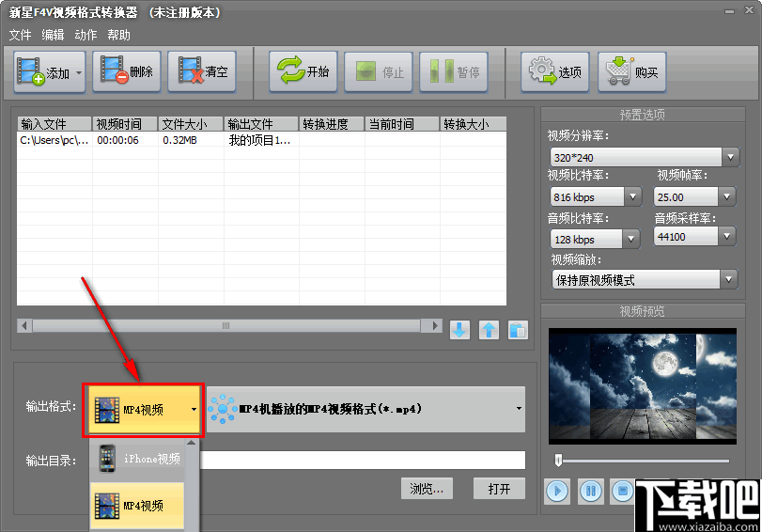Click the 删除 delete video button
The width and height of the screenshot is (762, 532).
[126, 71]
